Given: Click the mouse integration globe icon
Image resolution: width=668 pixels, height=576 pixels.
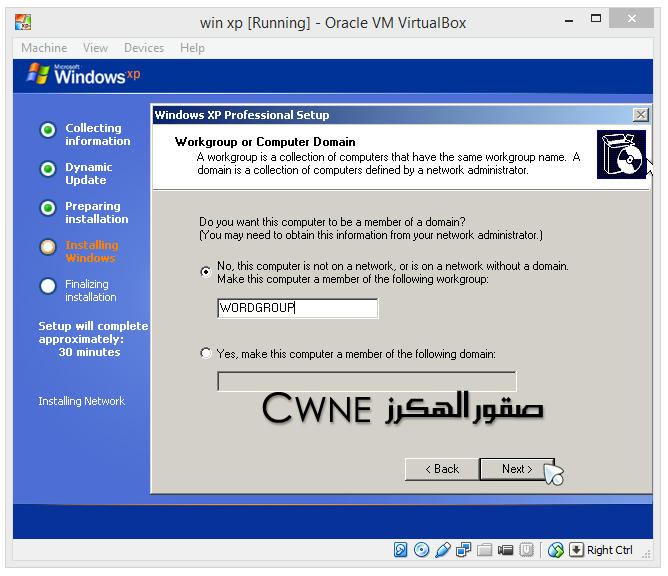Looking at the screenshot, I should [556, 550].
